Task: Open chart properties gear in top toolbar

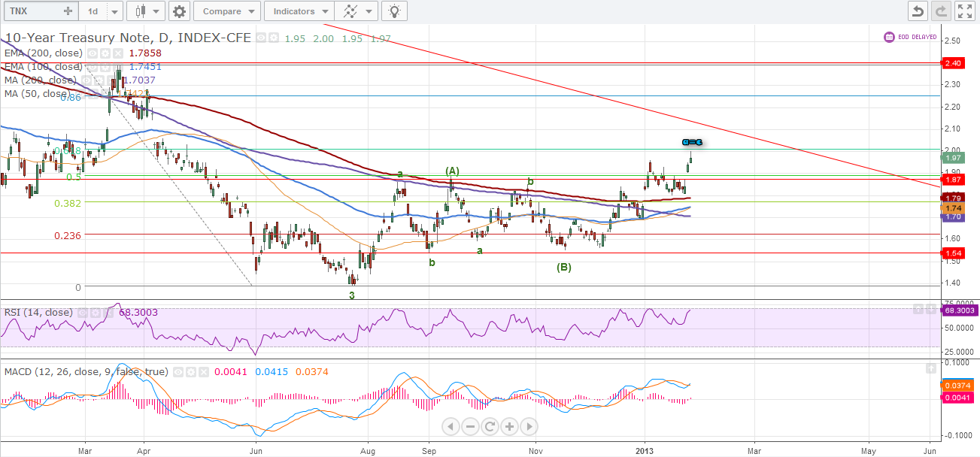Action: [x=179, y=11]
